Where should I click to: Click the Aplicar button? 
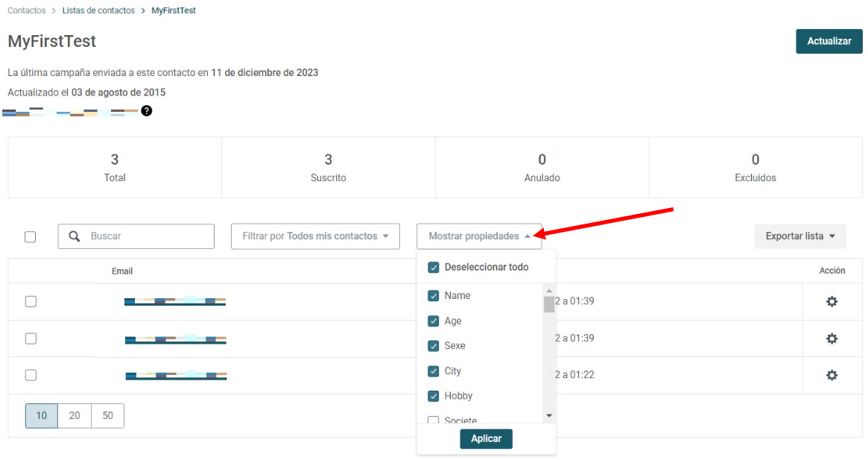(486, 439)
